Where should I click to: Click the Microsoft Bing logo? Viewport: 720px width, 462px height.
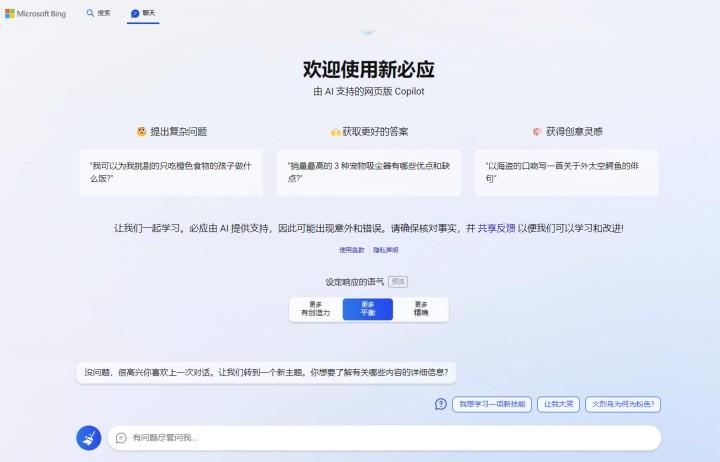35,13
